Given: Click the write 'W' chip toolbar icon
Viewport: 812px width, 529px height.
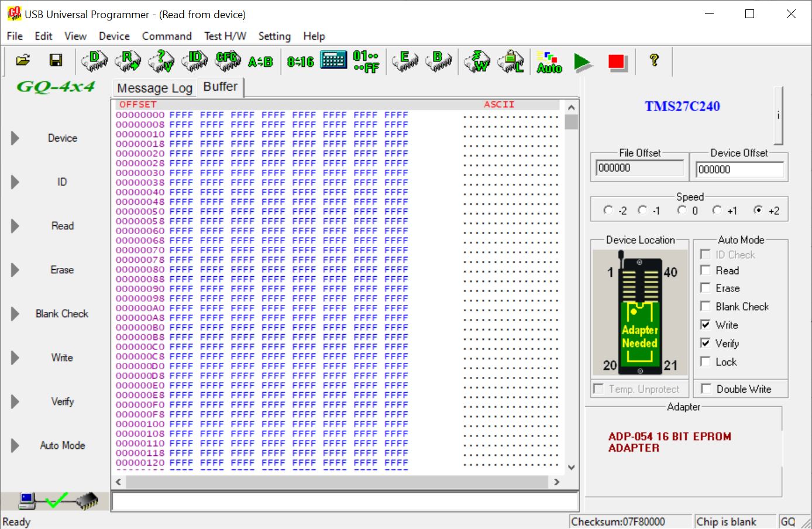Looking at the screenshot, I should click(478, 61).
